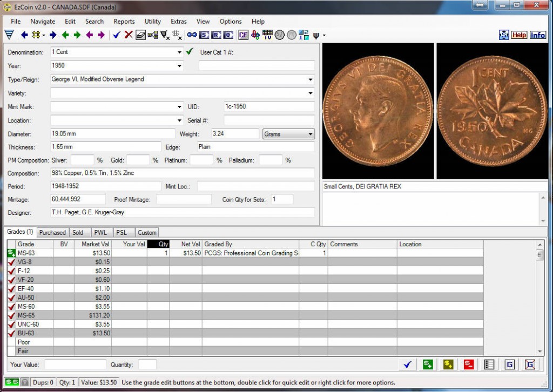
Task: Toggle the red checkmark beside grade AU-50
Action: click(x=11, y=298)
